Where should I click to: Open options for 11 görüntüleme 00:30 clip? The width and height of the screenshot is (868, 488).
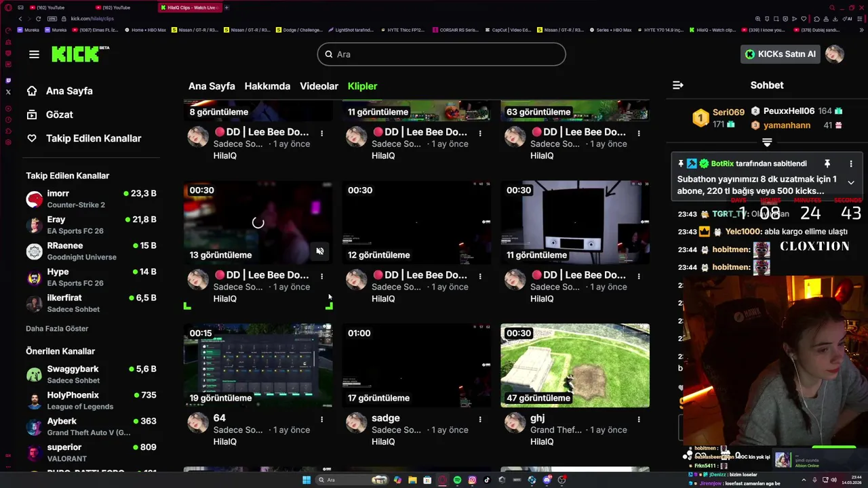click(639, 276)
